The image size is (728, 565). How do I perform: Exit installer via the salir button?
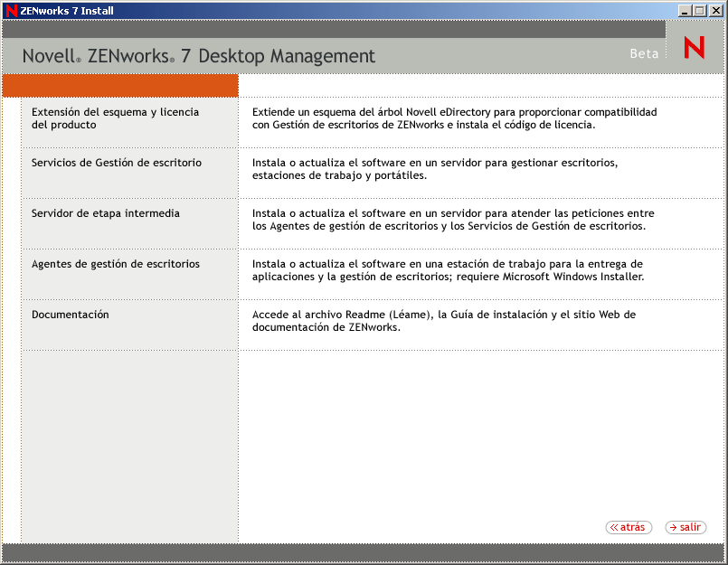click(x=685, y=527)
